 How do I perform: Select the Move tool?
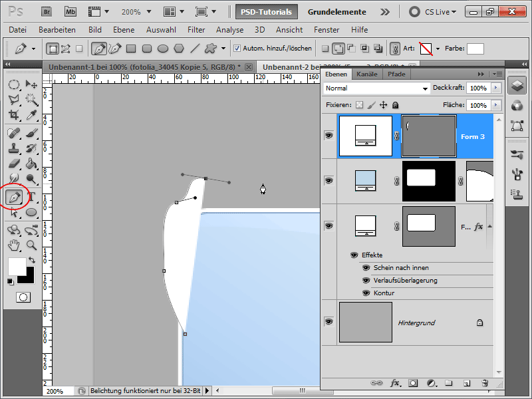(x=31, y=84)
